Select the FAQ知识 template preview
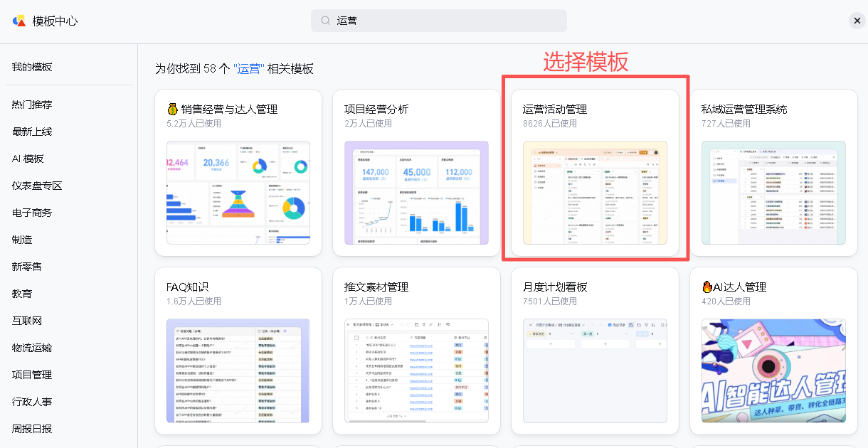Viewport: 868px width, 448px height. coord(238,370)
